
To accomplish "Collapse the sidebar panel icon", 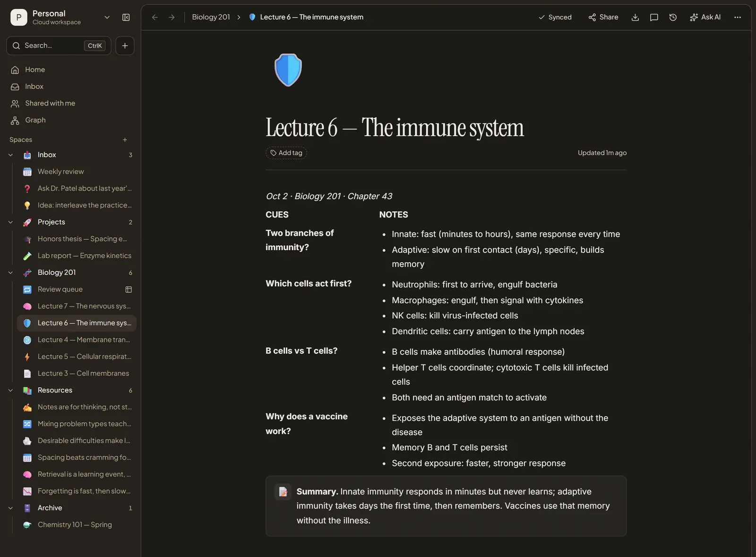I will [126, 17].
